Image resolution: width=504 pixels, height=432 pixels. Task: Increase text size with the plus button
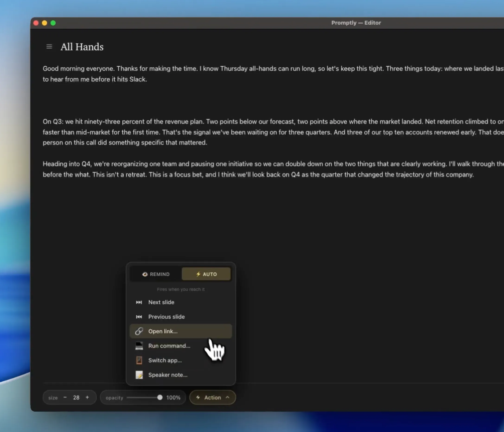87,397
